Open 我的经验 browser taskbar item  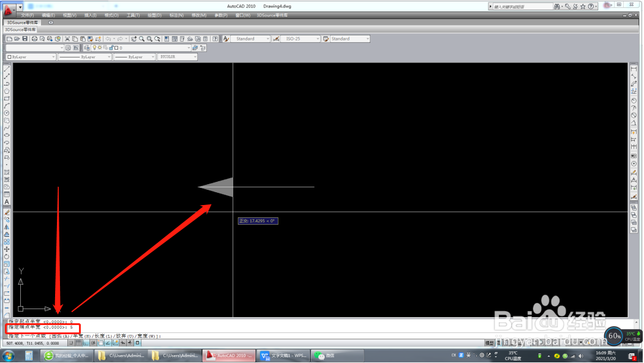pyautogui.click(x=67, y=356)
